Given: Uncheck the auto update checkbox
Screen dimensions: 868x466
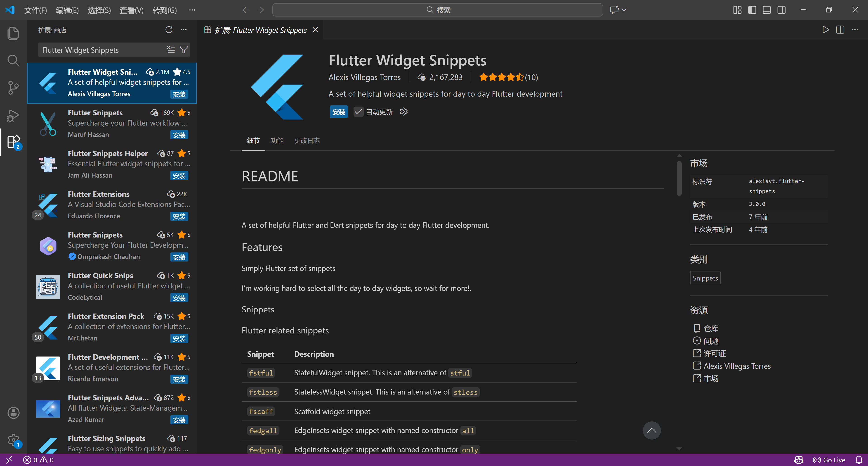Looking at the screenshot, I should 358,112.
